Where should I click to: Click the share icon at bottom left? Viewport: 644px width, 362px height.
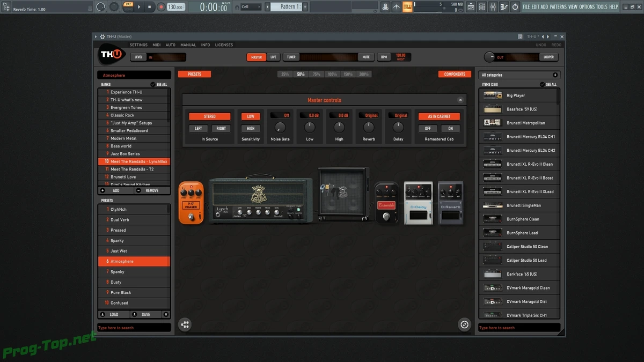click(x=185, y=324)
